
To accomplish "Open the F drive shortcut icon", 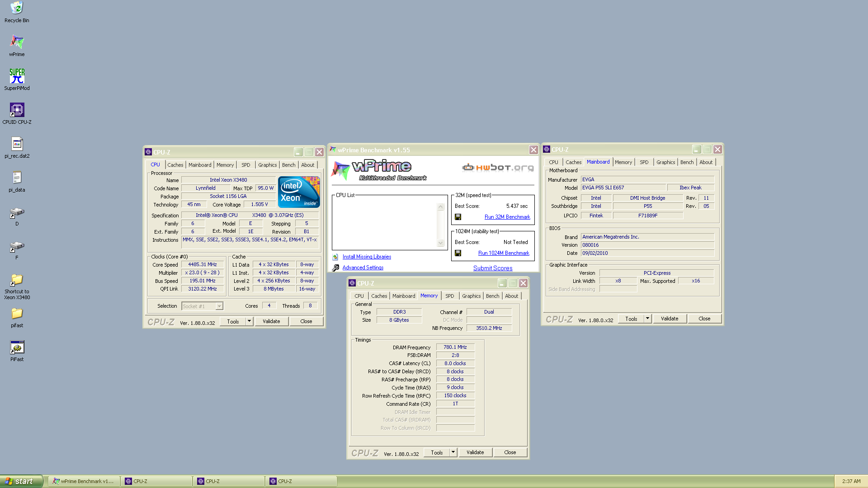I will (17, 246).
